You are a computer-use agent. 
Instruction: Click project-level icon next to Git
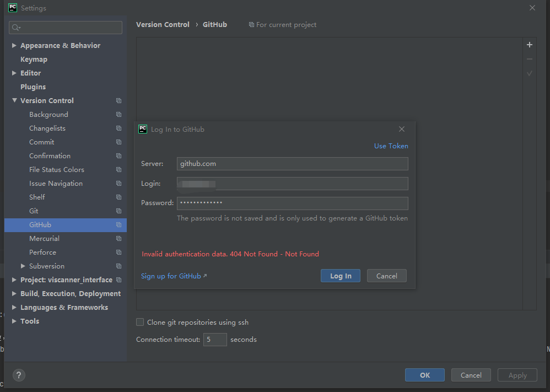pos(118,211)
